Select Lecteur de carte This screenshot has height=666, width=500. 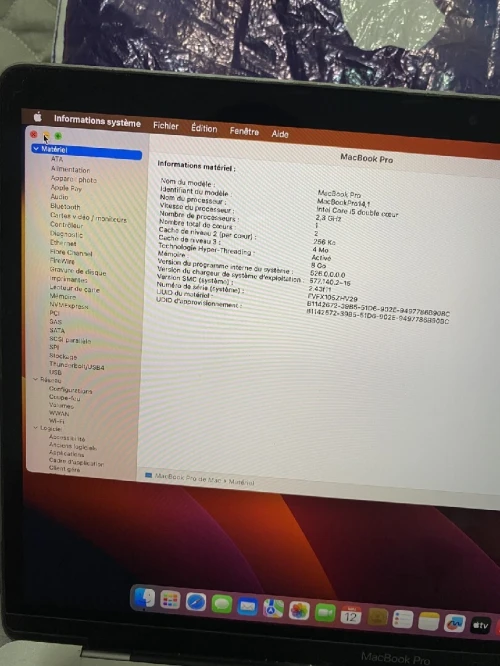(x=74, y=289)
